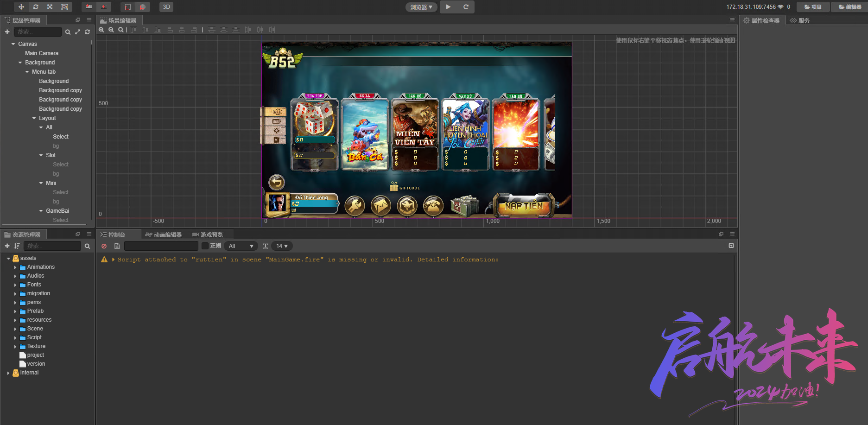Toggle the 3D scene view button
The height and width of the screenshot is (425, 868).
tap(166, 7)
